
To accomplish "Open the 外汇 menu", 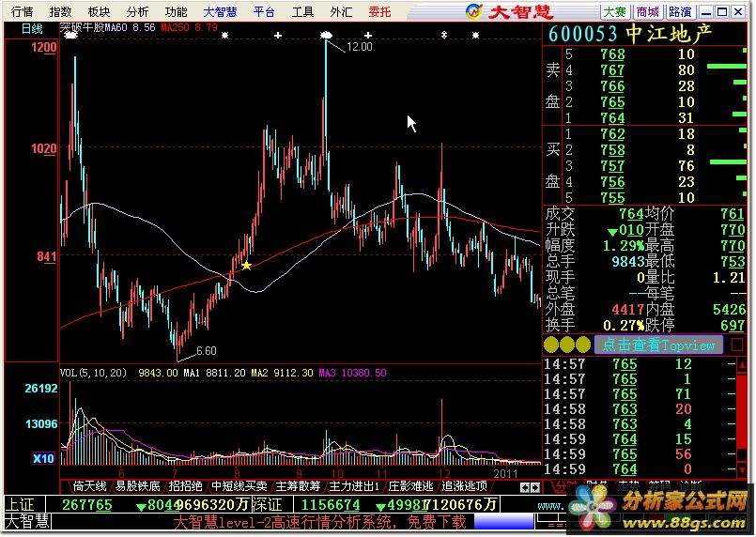I will [x=341, y=11].
